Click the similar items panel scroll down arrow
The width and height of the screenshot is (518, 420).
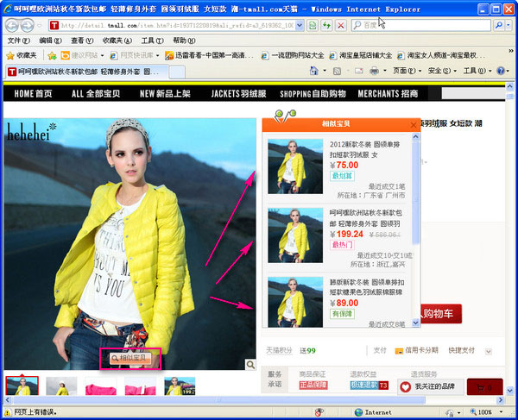[x=415, y=323]
